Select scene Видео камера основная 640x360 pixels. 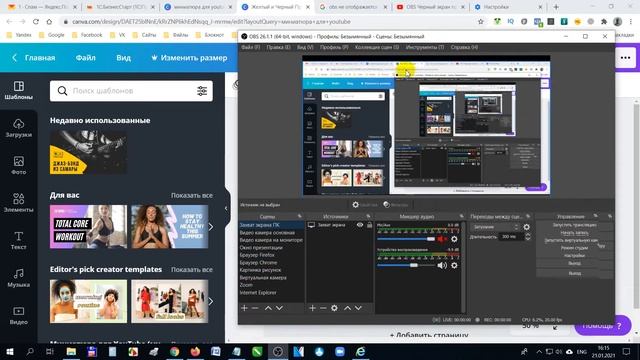272,233
